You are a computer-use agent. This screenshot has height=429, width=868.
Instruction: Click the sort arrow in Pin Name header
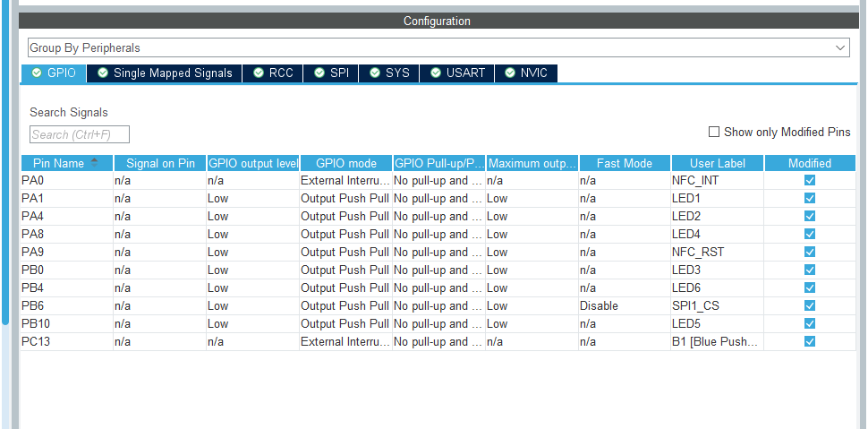(94, 163)
